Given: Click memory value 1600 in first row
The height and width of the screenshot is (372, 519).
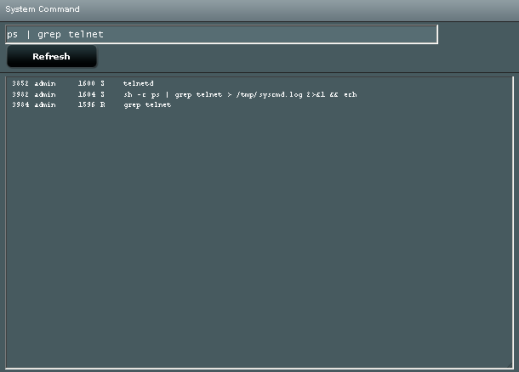Looking at the screenshot, I should 87,83.
